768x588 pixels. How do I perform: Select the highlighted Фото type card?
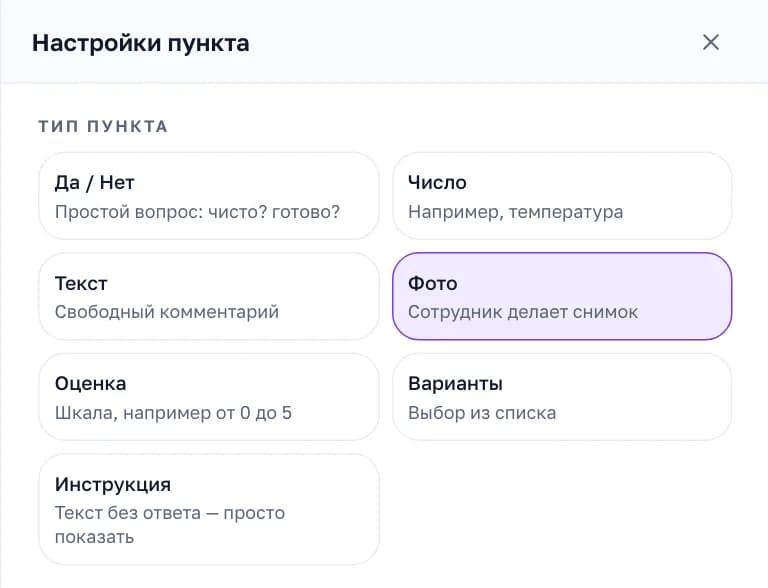click(x=562, y=296)
